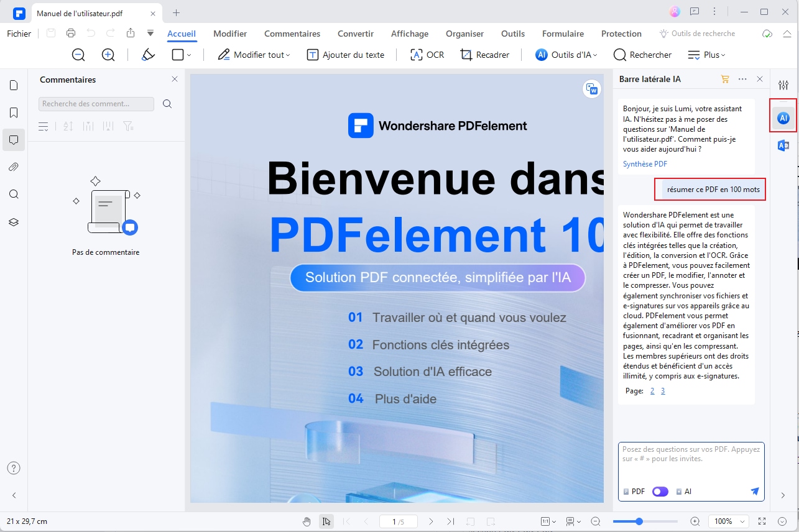Switch to the Protection tab

pos(621,34)
